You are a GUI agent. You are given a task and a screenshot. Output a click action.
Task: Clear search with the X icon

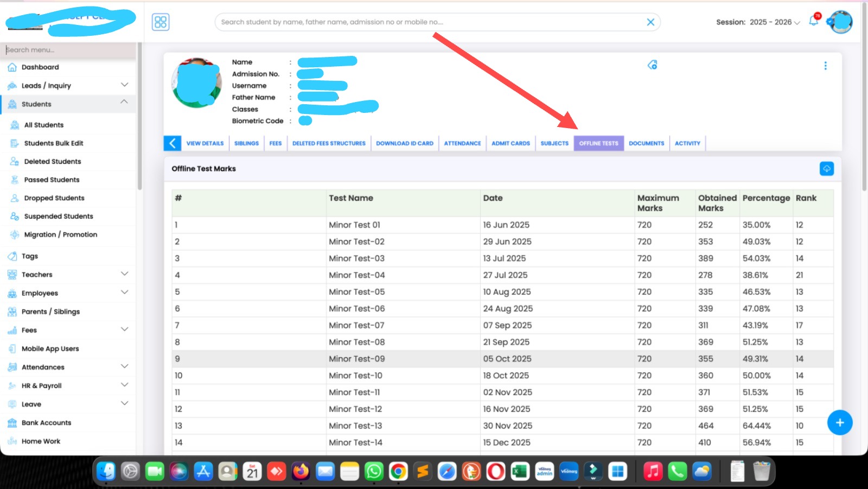[x=650, y=22]
